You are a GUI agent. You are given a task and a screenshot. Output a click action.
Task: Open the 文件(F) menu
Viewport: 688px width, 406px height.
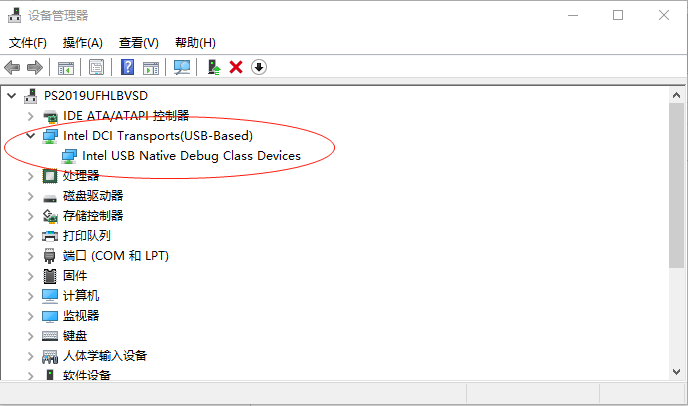[x=28, y=43]
